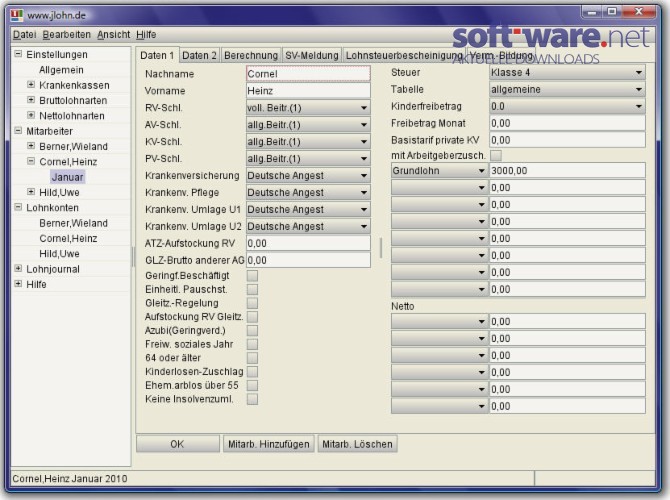Open the Krankenv. Pflege dropdown

click(308, 192)
